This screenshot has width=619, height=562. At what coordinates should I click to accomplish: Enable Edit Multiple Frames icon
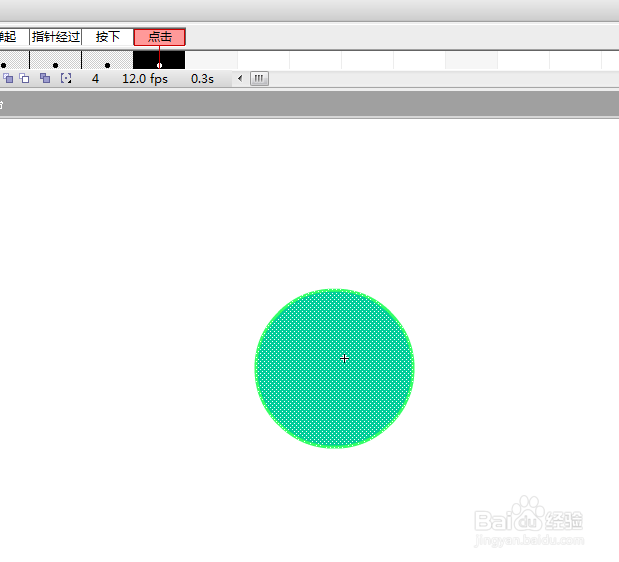[x=45, y=78]
